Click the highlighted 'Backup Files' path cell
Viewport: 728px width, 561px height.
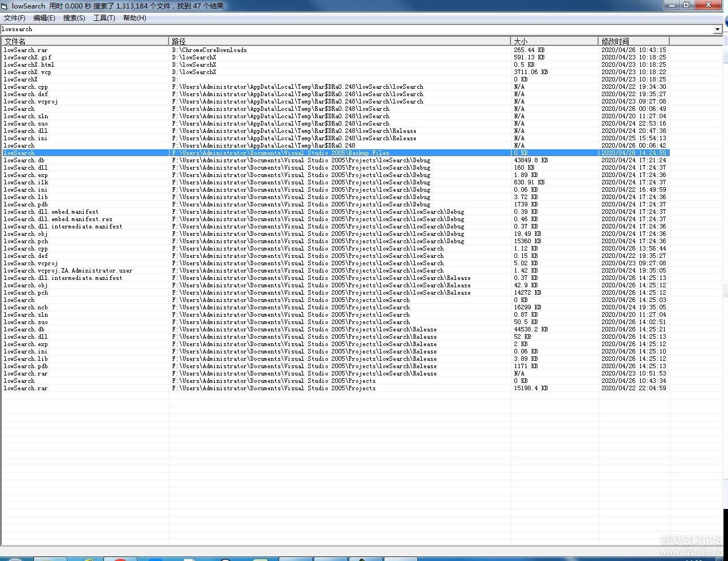pyautogui.click(x=281, y=153)
